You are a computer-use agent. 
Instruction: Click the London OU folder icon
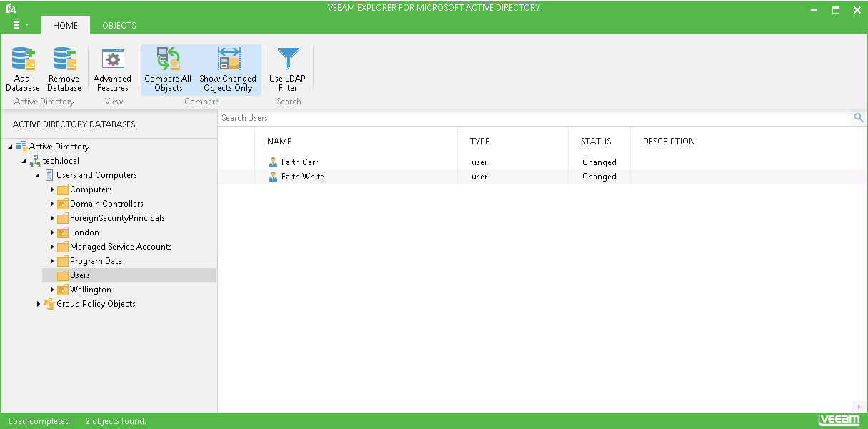[62, 232]
